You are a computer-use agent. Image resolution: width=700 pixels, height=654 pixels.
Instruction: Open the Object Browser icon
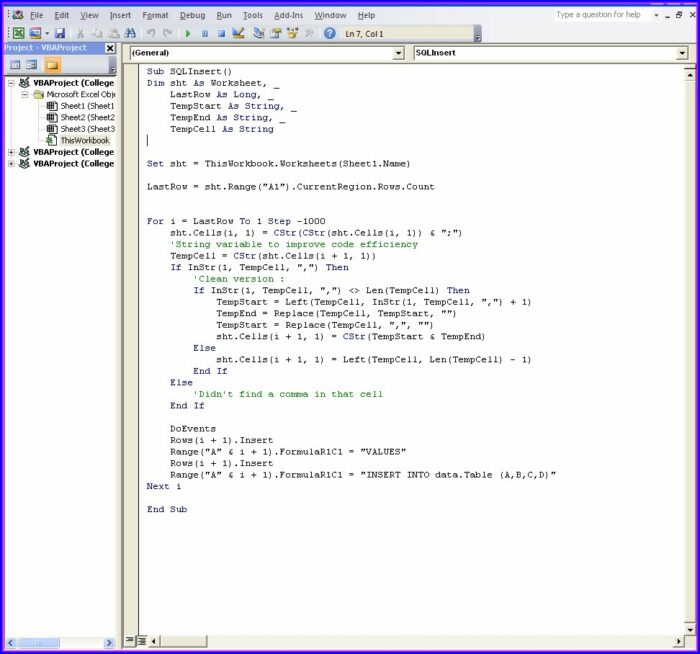click(x=293, y=33)
